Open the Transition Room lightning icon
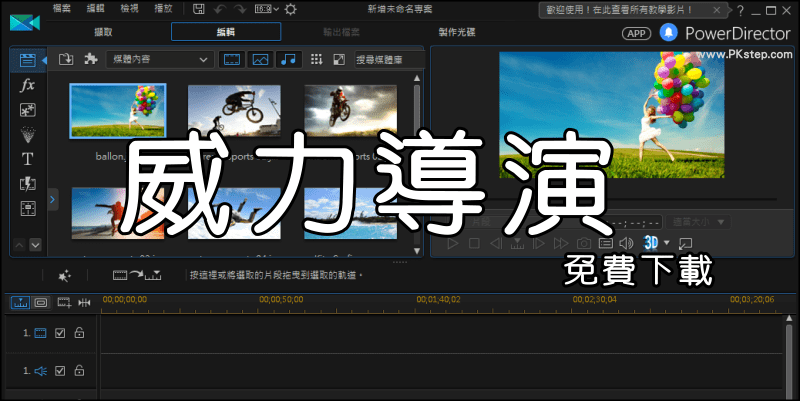 pos(28,184)
